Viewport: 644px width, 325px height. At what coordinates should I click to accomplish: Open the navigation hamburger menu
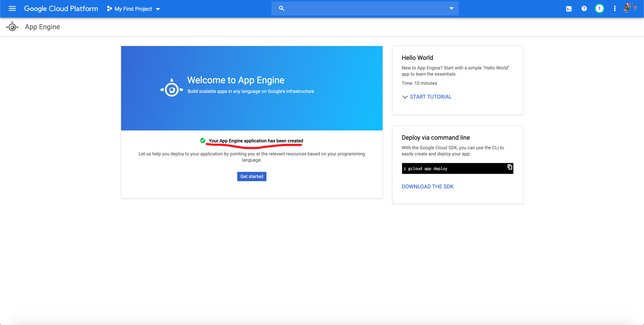pyautogui.click(x=12, y=8)
